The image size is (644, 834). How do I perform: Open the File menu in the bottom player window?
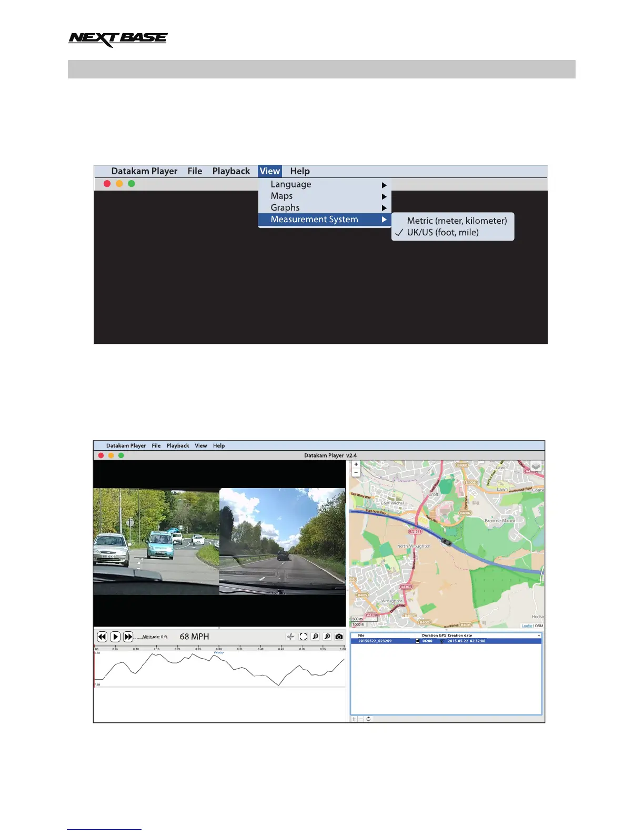pyautogui.click(x=156, y=446)
